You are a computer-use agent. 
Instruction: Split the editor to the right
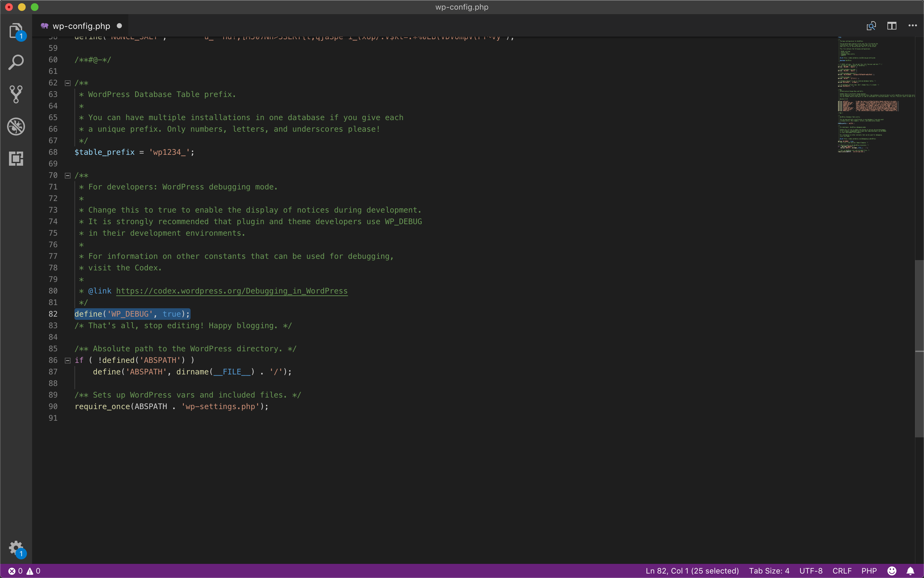pos(892,26)
